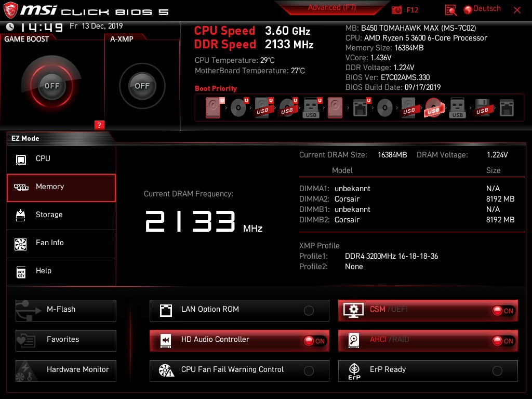Viewport: 532px width, 399px height.
Task: Open the Storage section label
Action: click(x=49, y=215)
